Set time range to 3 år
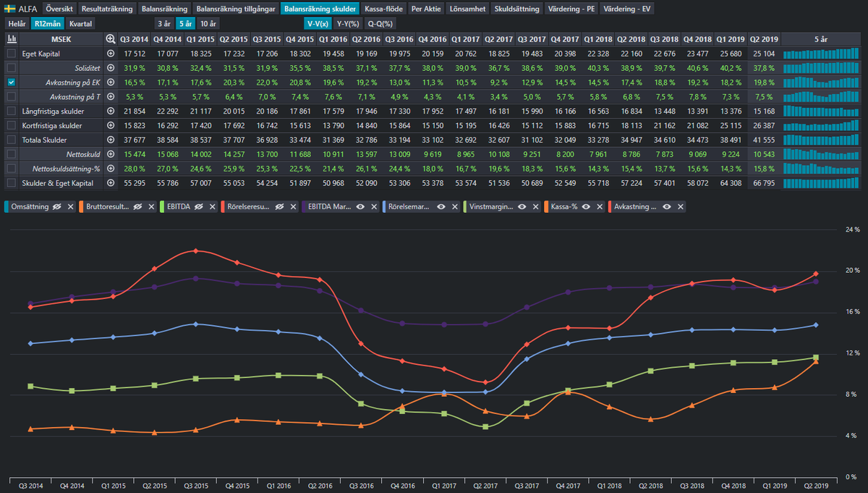Screen dimensions: 868x493 [x=166, y=23]
